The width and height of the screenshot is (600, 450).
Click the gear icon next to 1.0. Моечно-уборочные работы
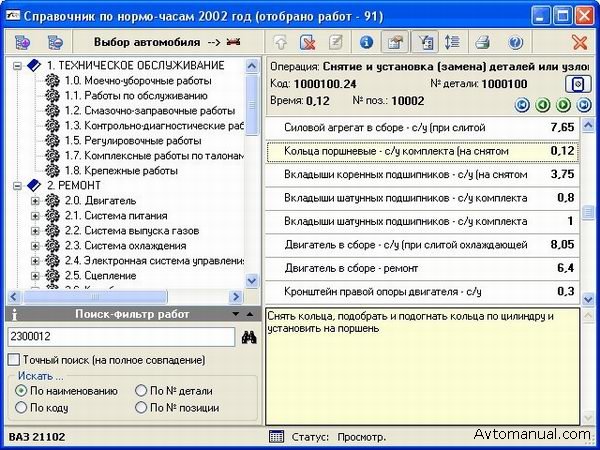coord(52,81)
